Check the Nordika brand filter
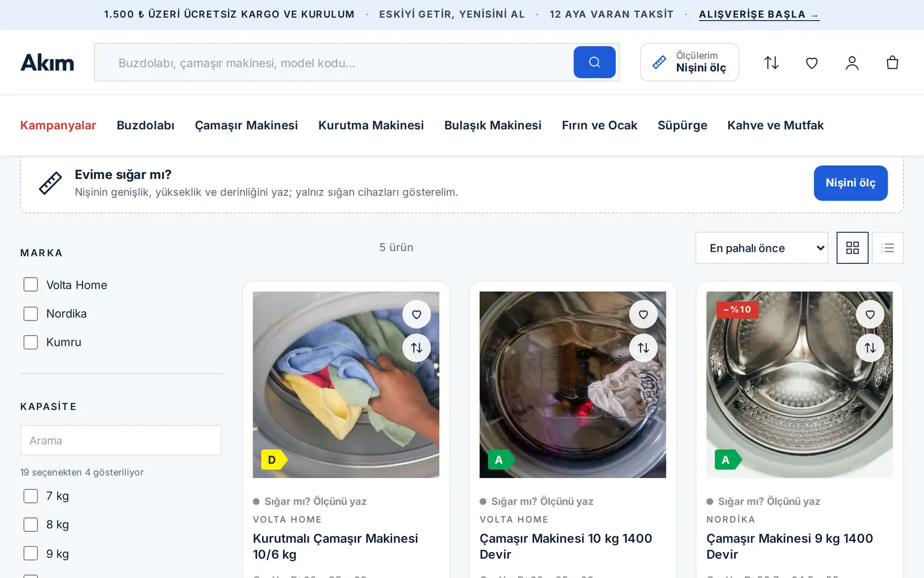This screenshot has width=924, height=578. pos(31,314)
